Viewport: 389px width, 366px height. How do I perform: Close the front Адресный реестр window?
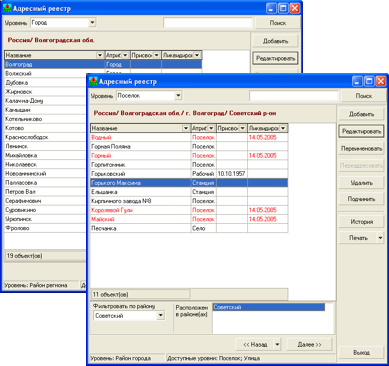click(381, 81)
